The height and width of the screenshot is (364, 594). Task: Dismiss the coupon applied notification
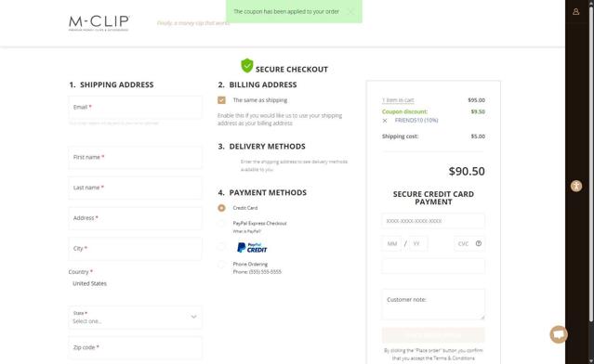point(350,12)
